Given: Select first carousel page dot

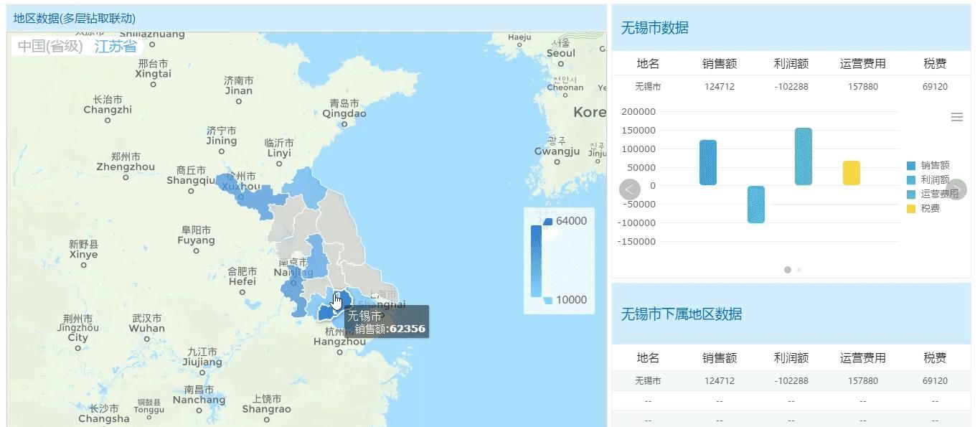Looking at the screenshot, I should click(x=788, y=270).
